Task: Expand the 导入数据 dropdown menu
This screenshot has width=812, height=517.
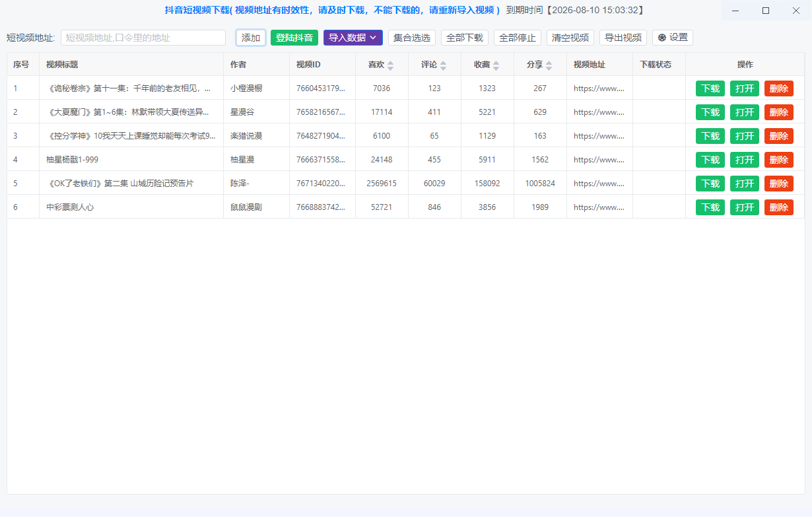Action: click(353, 38)
